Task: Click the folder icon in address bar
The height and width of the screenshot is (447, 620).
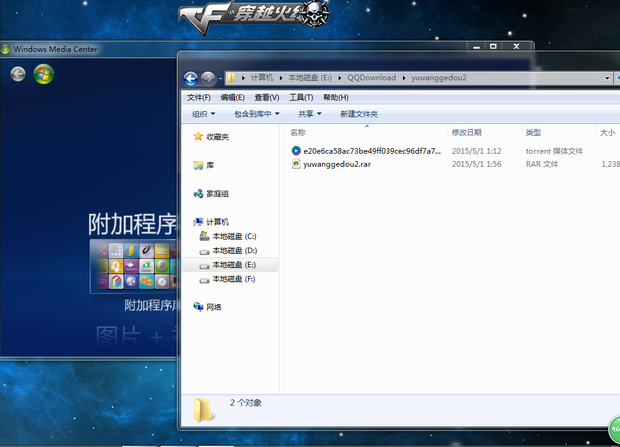Action: pos(231,78)
